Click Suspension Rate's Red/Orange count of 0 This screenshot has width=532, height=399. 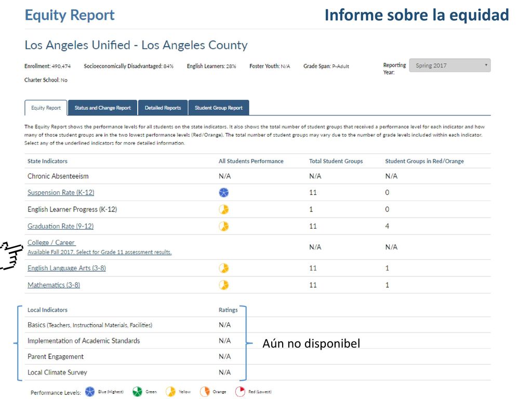coord(387,192)
